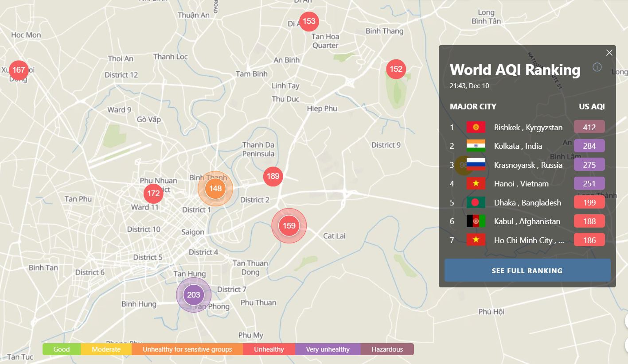Select the 148 AQI orange marker
Viewport: 628px width, 364px height.
215,189
